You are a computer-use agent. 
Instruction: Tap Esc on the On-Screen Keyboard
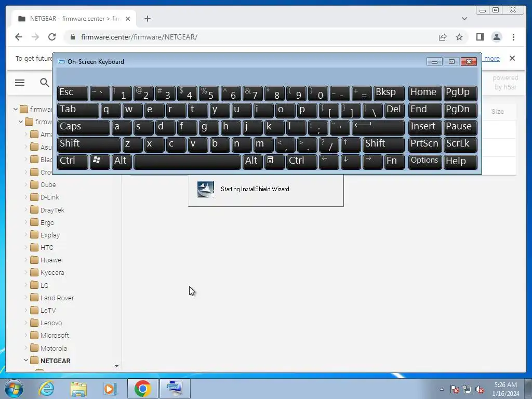[x=73, y=93]
